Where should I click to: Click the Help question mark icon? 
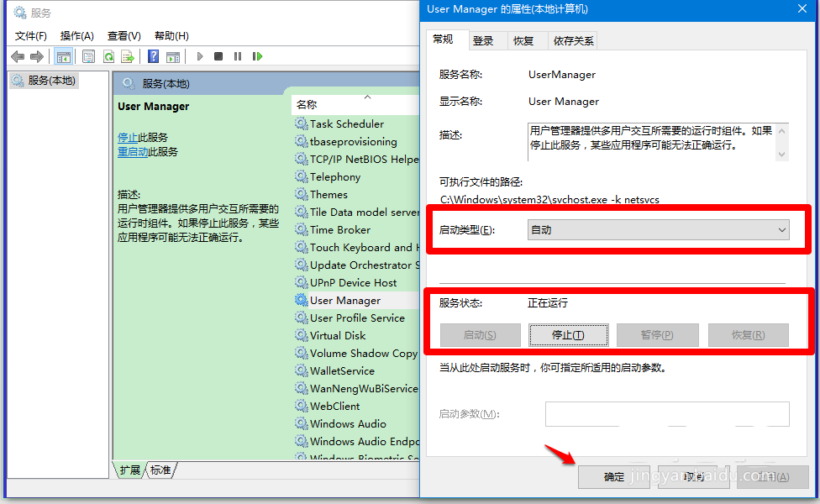[153, 56]
